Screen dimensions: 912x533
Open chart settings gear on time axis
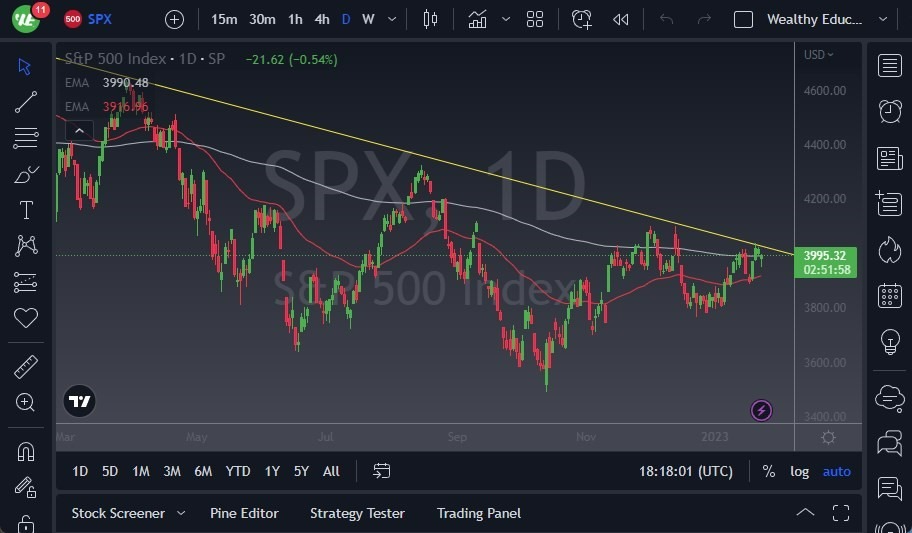(828, 438)
